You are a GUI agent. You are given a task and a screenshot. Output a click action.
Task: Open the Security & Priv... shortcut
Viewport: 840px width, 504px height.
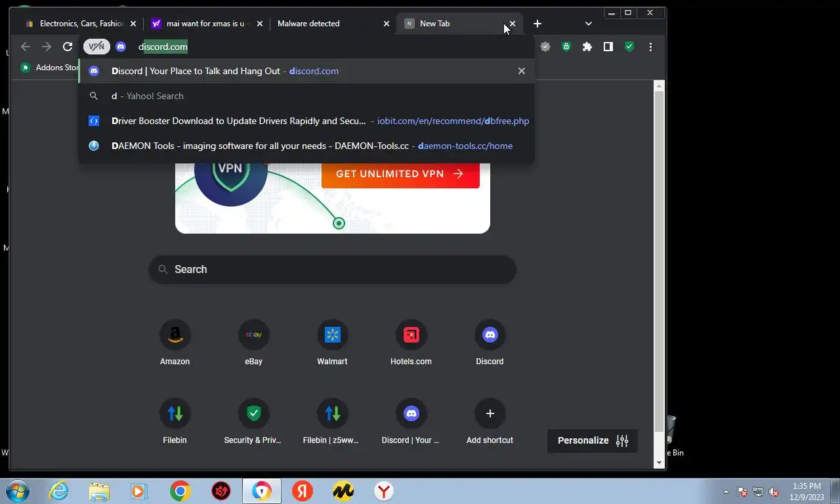click(253, 422)
